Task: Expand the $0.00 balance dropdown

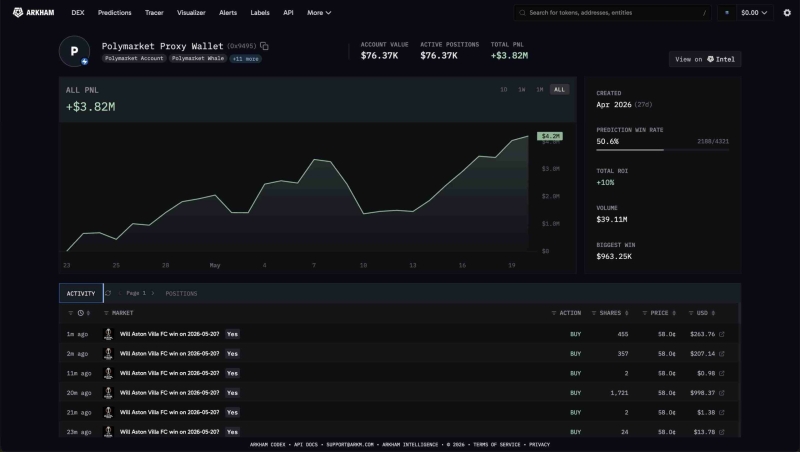Action: [x=754, y=13]
